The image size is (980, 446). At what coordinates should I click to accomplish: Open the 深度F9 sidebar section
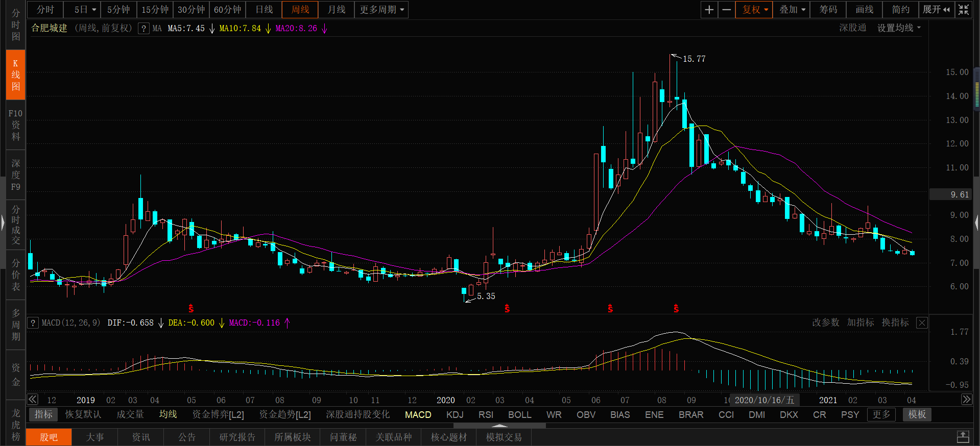point(16,175)
